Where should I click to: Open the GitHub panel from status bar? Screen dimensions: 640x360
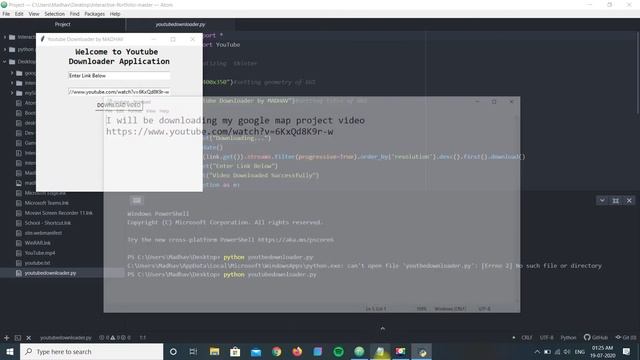pyautogui.click(x=596, y=338)
